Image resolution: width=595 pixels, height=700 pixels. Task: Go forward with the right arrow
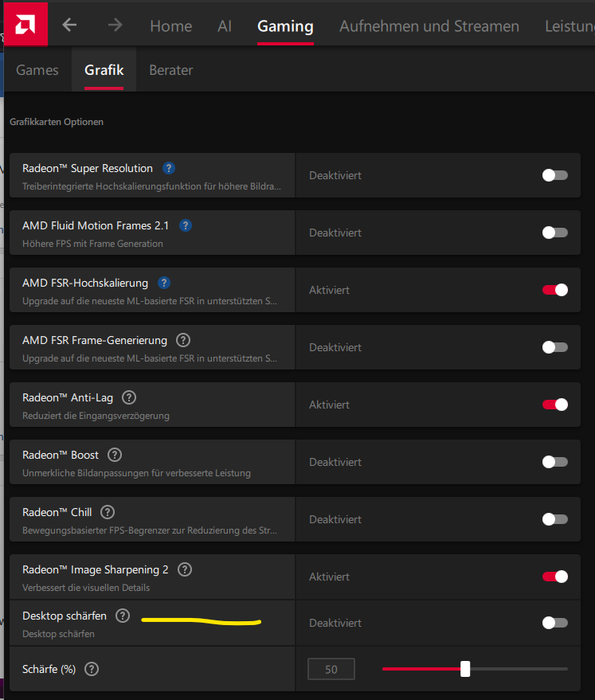click(115, 25)
